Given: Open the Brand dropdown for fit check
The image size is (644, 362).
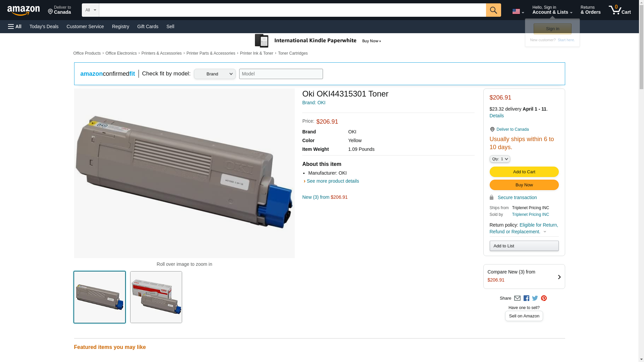Looking at the screenshot, I should point(215,74).
